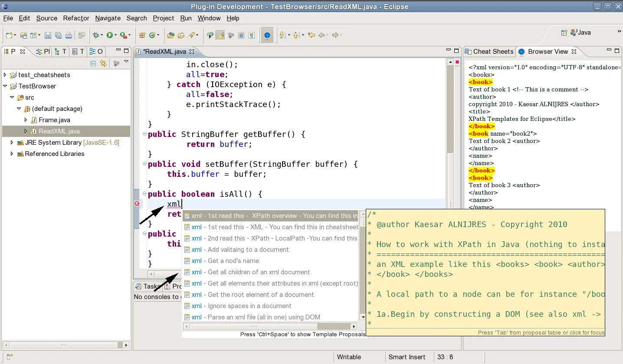Select 'Add valitaing to a document' proposal
623x364 pixels.
tap(271, 250)
